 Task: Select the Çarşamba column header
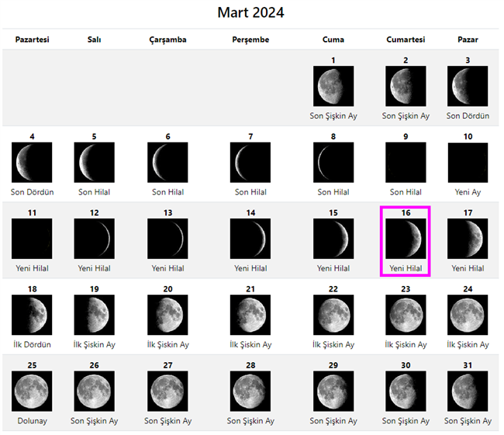click(167, 40)
